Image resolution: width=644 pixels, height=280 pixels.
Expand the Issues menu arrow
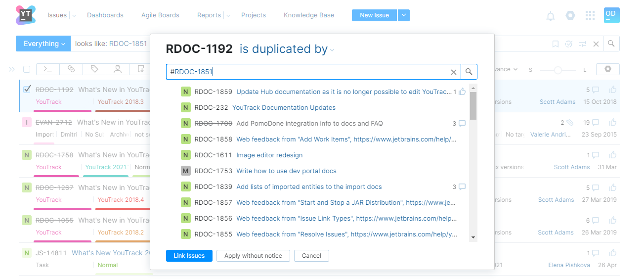(x=74, y=16)
